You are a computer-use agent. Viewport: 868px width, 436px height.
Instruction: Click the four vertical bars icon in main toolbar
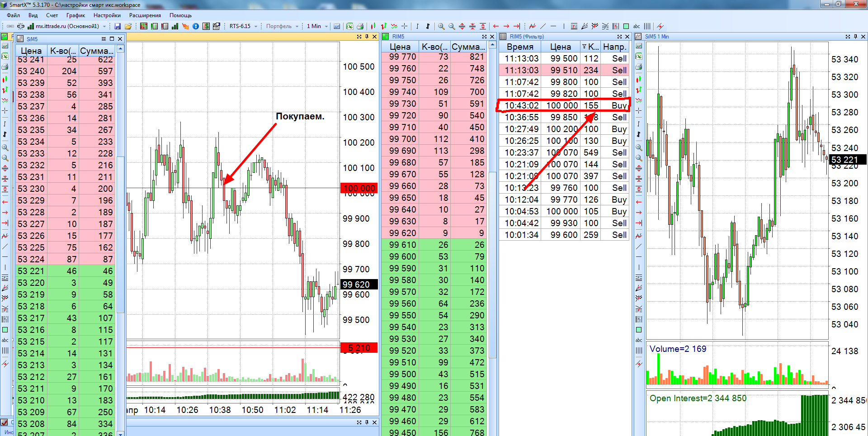point(647,26)
